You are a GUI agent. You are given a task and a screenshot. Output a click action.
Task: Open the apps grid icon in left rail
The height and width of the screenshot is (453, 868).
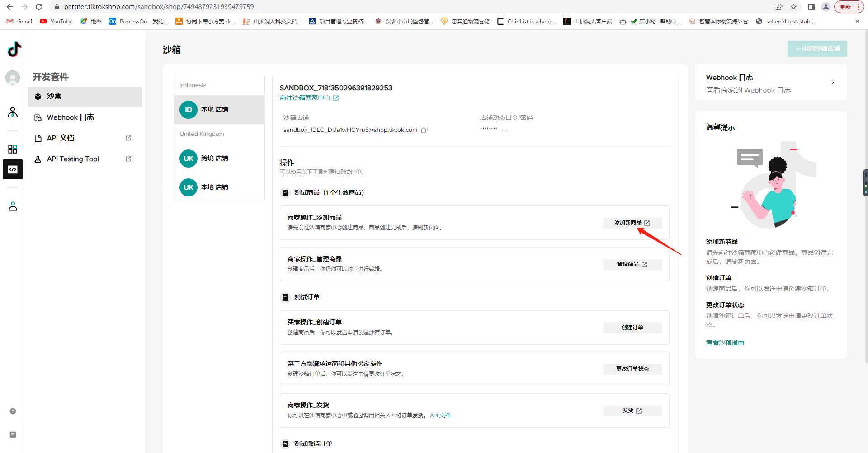[13, 149]
